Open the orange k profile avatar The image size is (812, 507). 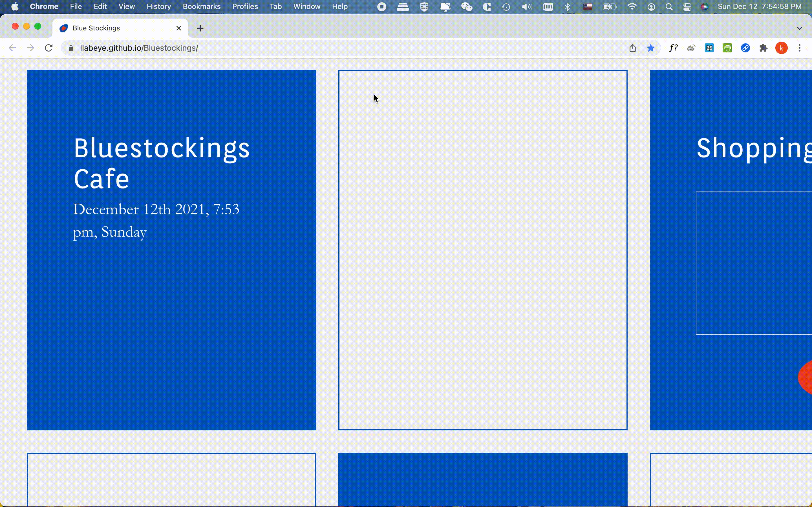click(x=782, y=48)
